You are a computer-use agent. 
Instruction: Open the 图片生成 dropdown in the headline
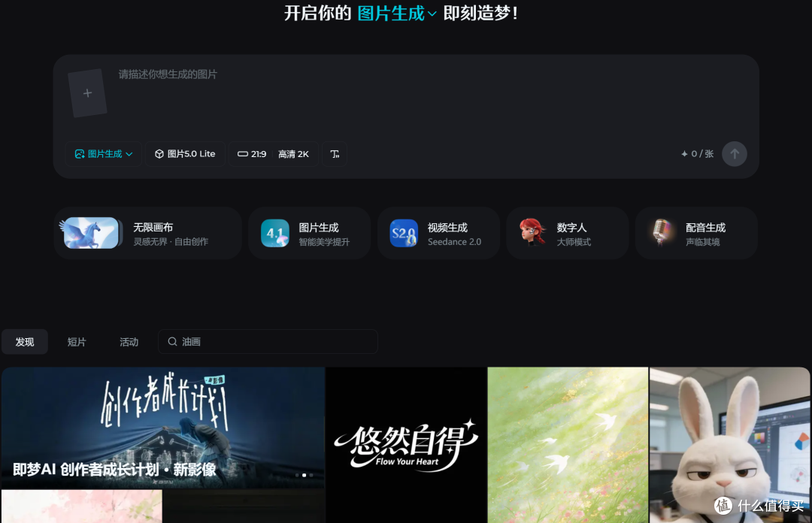(397, 13)
